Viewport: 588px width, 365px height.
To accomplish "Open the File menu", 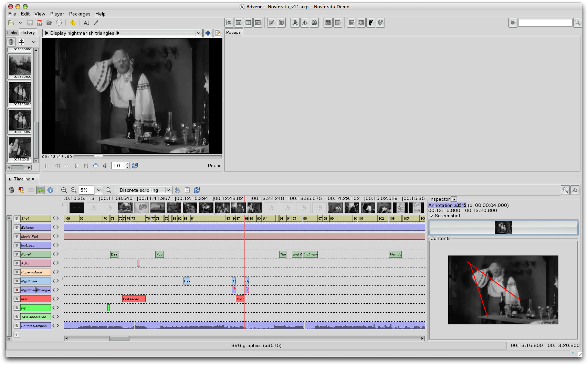I will 12,14.
